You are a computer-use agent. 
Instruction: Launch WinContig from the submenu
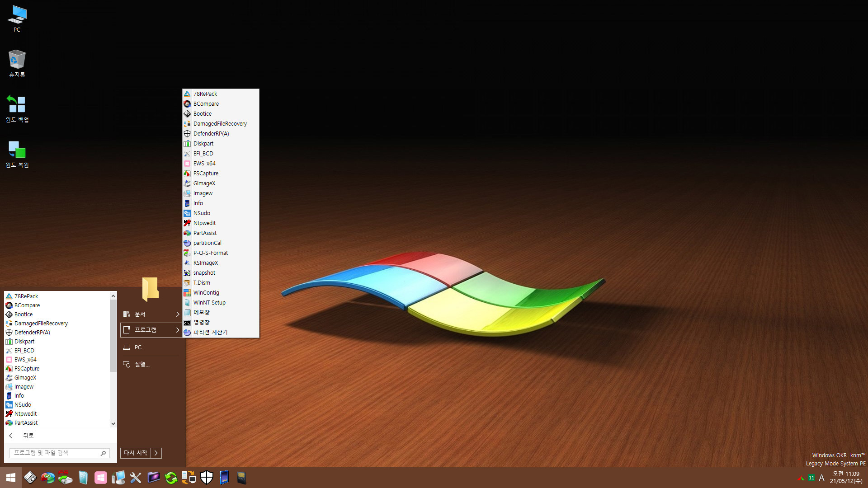[x=221, y=293]
